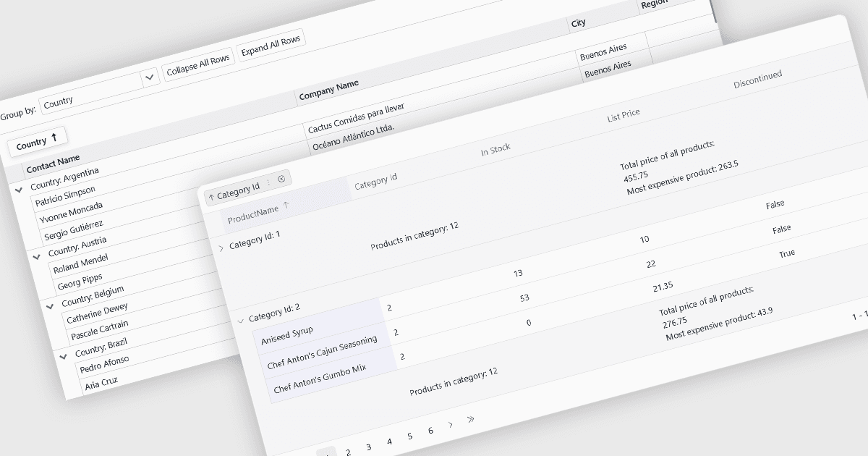Click the Most expensive product: 263.5 summary
The height and width of the screenshot is (456, 868).
[x=682, y=178]
